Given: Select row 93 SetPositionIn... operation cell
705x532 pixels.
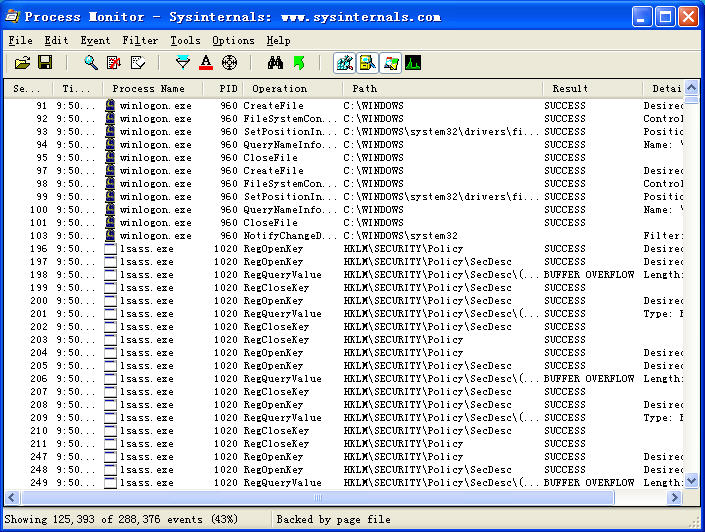Looking at the screenshot, I should 290,132.
